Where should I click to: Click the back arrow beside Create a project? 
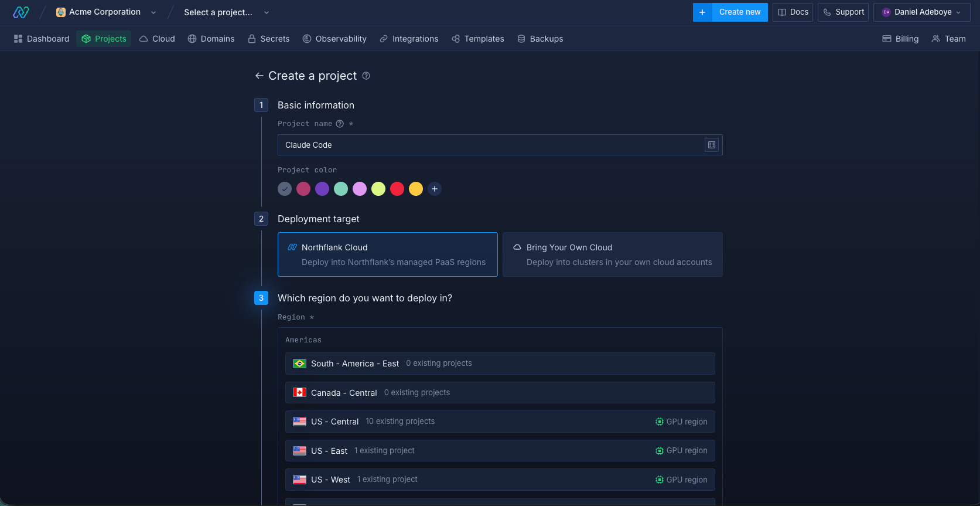(x=259, y=76)
